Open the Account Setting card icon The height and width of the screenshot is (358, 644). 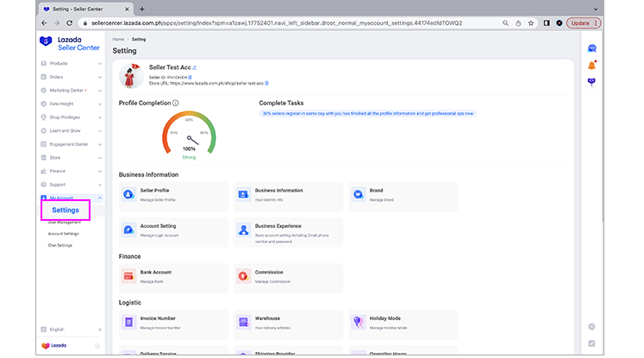128,229
